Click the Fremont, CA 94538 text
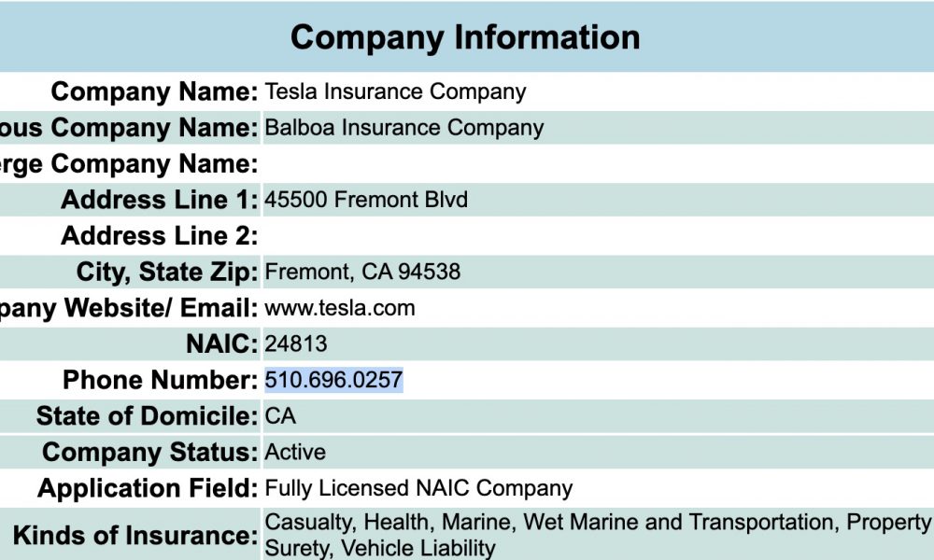 [362, 272]
